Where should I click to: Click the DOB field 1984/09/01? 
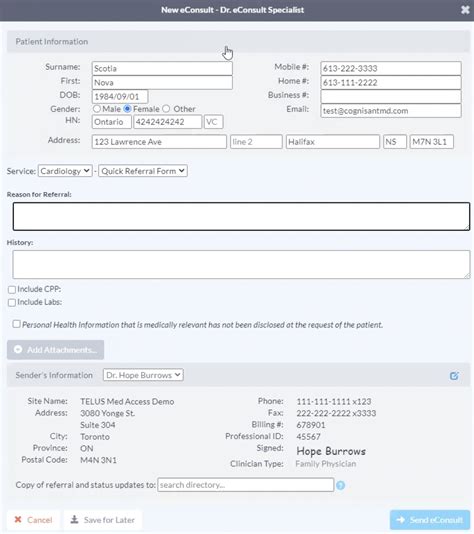(x=120, y=97)
